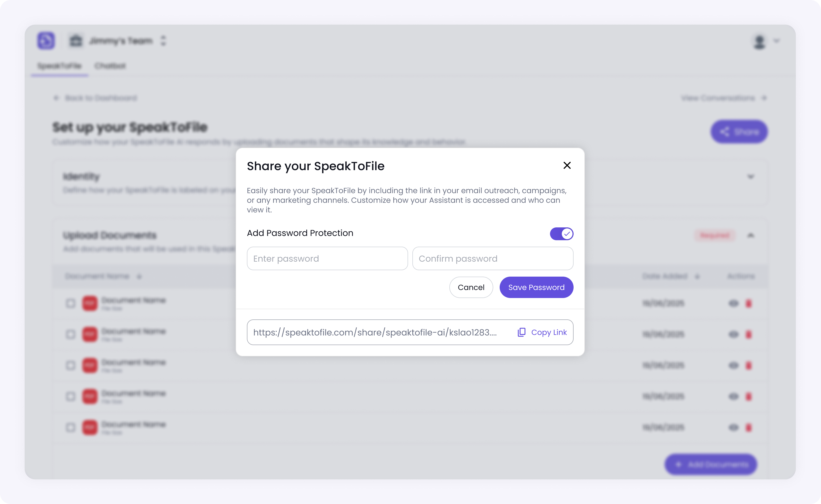The width and height of the screenshot is (821, 504).
Task: Expand the Identity section chevron
Action: [751, 177]
